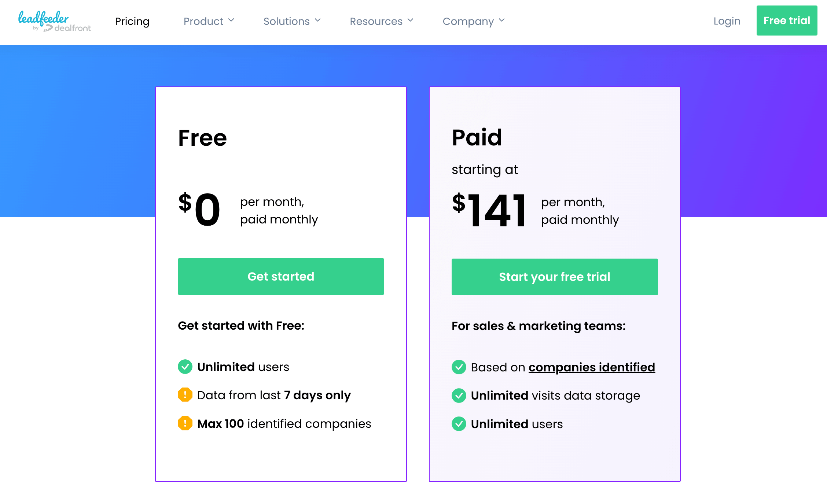Screen dimensions: 827x504
Task: Click the check icon beside companies identified
Action: tap(459, 367)
